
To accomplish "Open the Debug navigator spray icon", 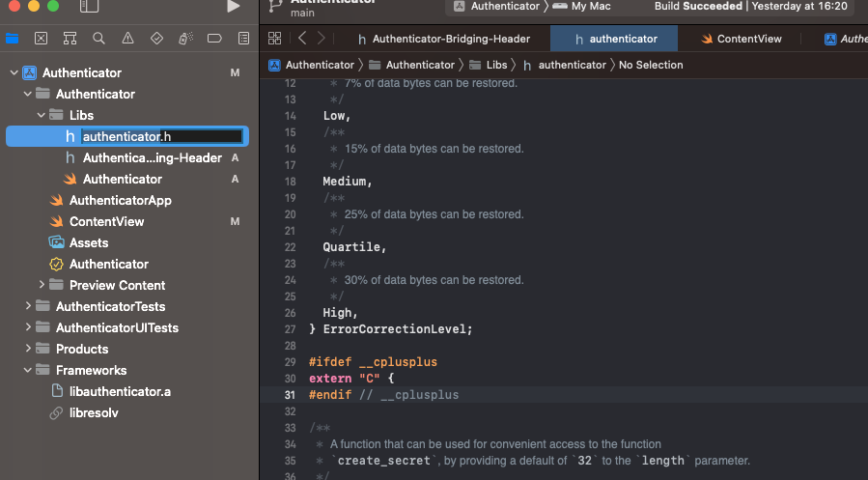I will click(x=185, y=39).
